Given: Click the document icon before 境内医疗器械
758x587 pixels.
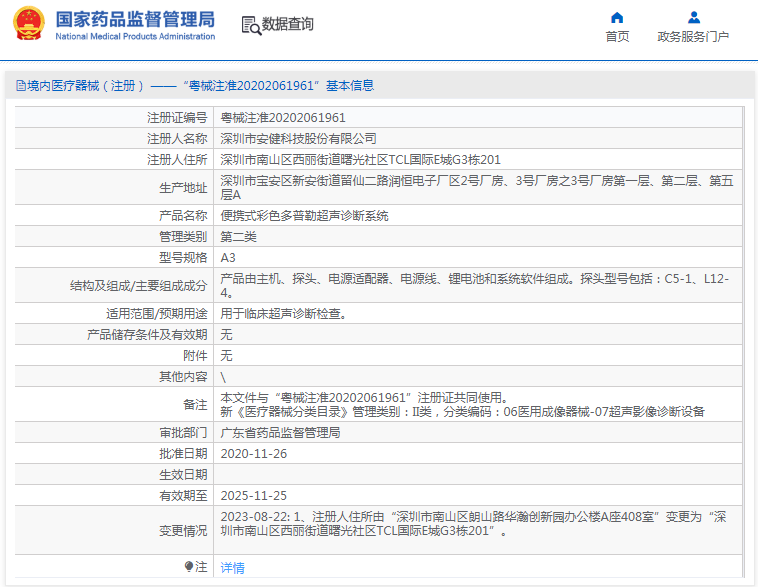Looking at the screenshot, I should point(21,86).
